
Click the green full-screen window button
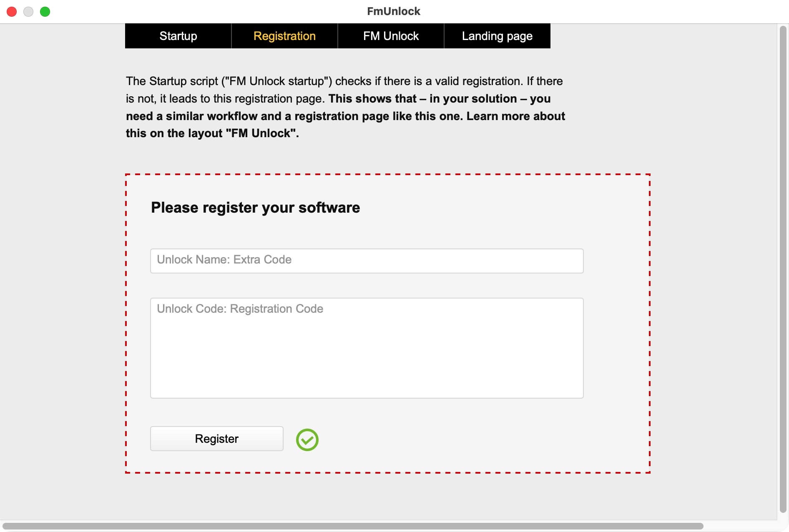point(45,12)
